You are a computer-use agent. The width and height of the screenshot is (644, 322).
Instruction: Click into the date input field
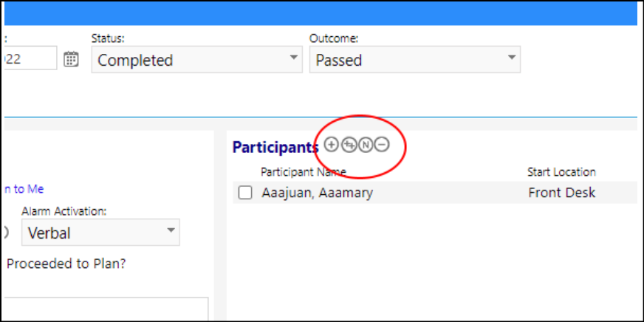[x=30, y=58]
